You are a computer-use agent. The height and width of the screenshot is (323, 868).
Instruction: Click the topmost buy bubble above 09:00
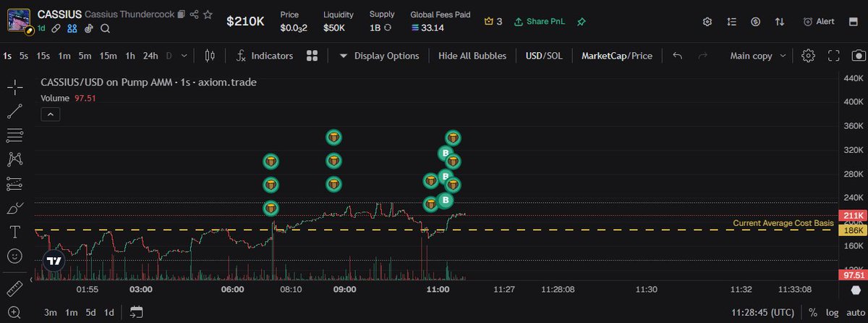point(333,137)
